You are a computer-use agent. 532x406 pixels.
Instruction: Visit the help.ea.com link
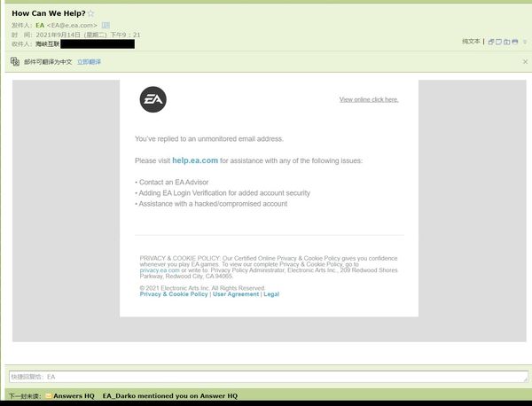[x=195, y=160]
